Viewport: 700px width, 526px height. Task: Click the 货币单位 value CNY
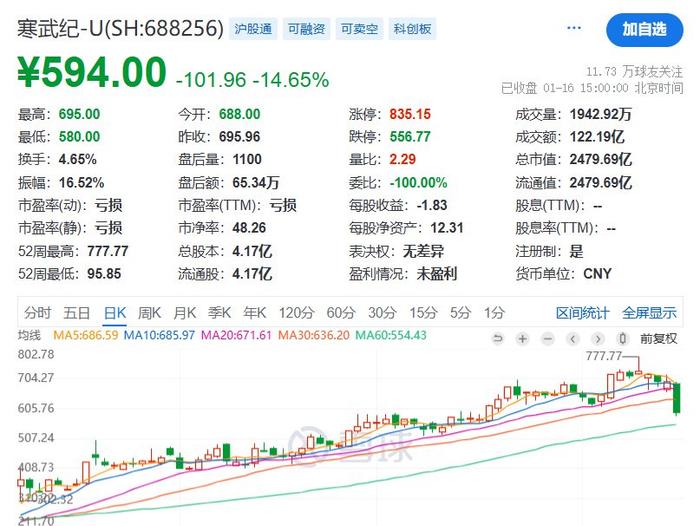597,274
